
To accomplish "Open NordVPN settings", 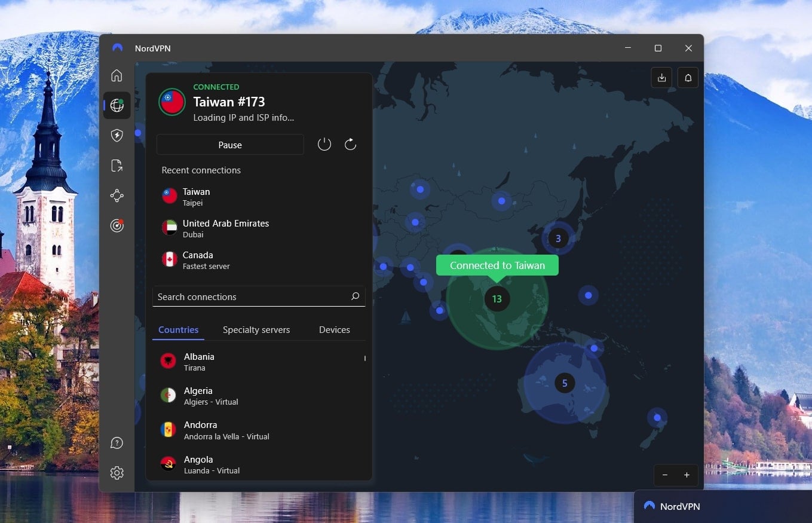I will [x=117, y=472].
